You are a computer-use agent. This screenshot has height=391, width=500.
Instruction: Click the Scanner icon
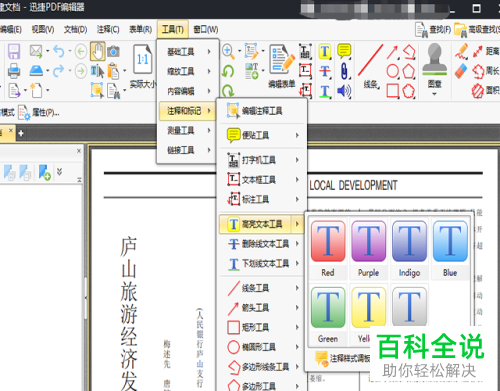click(36, 71)
